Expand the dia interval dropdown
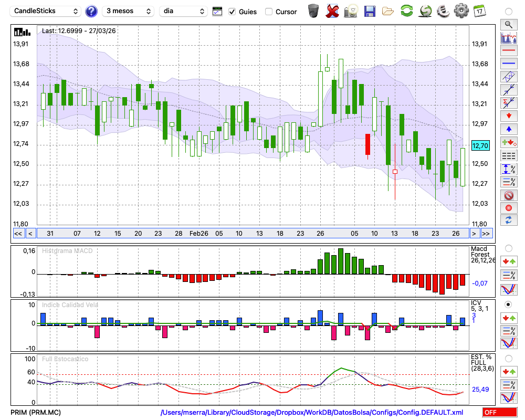 point(183,11)
